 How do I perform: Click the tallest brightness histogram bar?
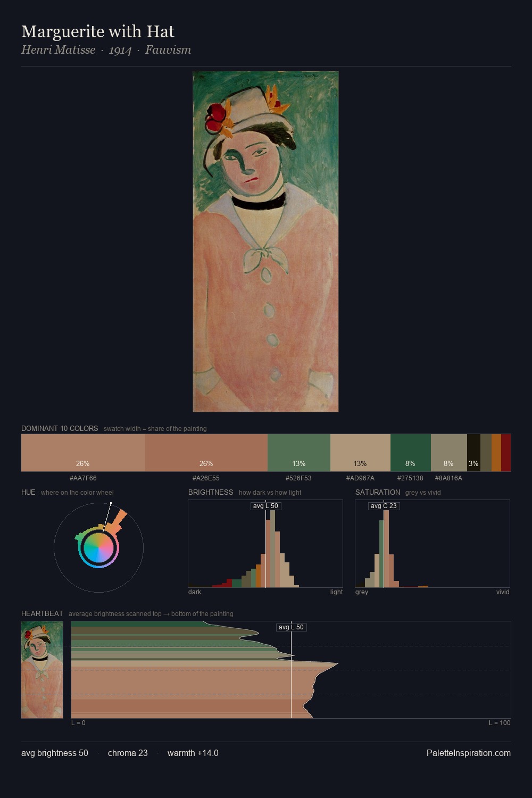273,549
